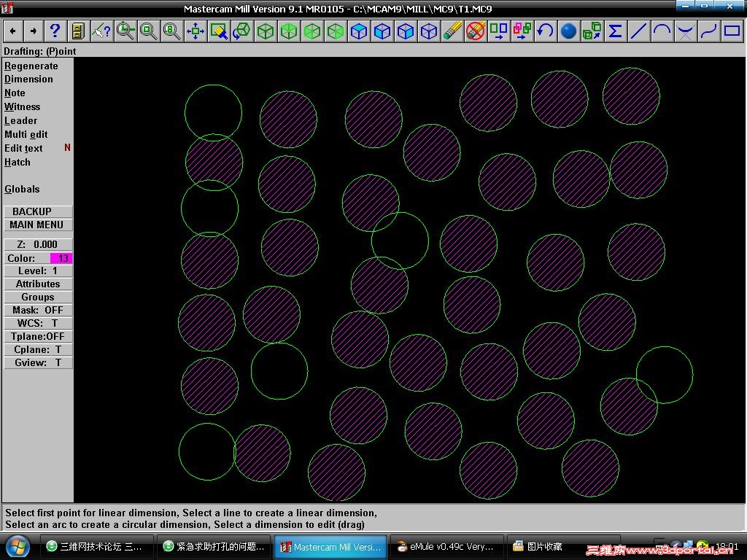This screenshot has width=747, height=560.
Task: Click the WCS: T button
Action: [x=38, y=323]
